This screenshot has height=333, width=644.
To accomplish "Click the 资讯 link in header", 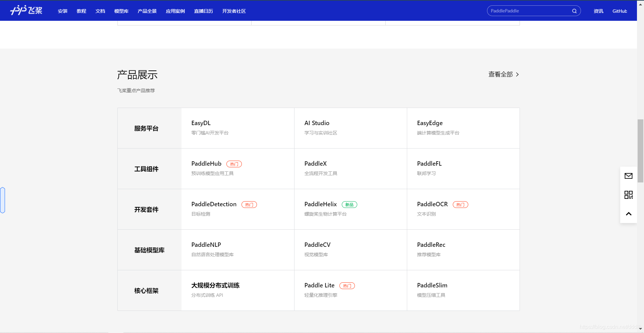I will [598, 11].
